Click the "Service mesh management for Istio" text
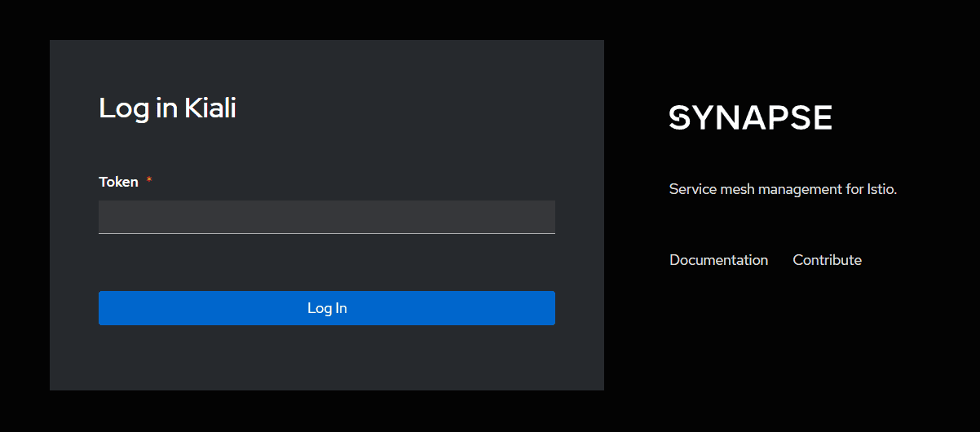Viewport: 980px width, 432px height. [x=782, y=189]
